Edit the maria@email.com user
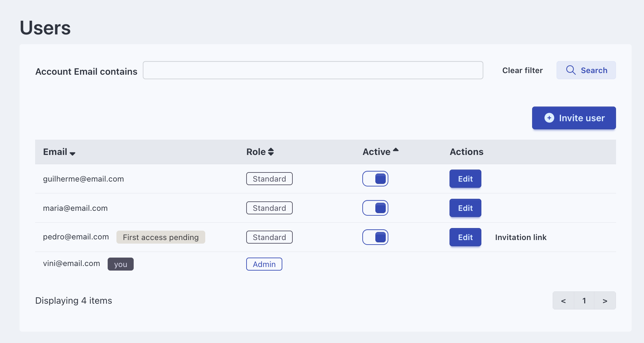Image resolution: width=644 pixels, height=343 pixels. 465,208
